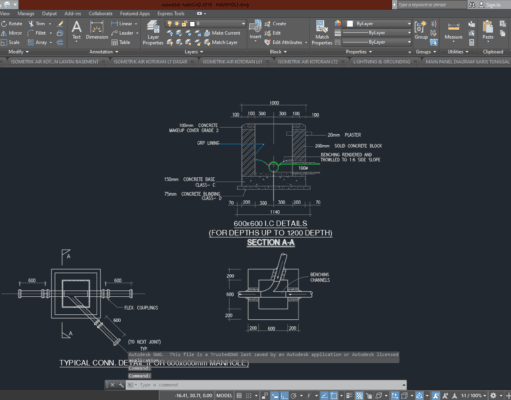Click the object color swatch in Properties
Image resolution: width=511 pixels, height=400 pixels.
pyautogui.click(x=350, y=24)
